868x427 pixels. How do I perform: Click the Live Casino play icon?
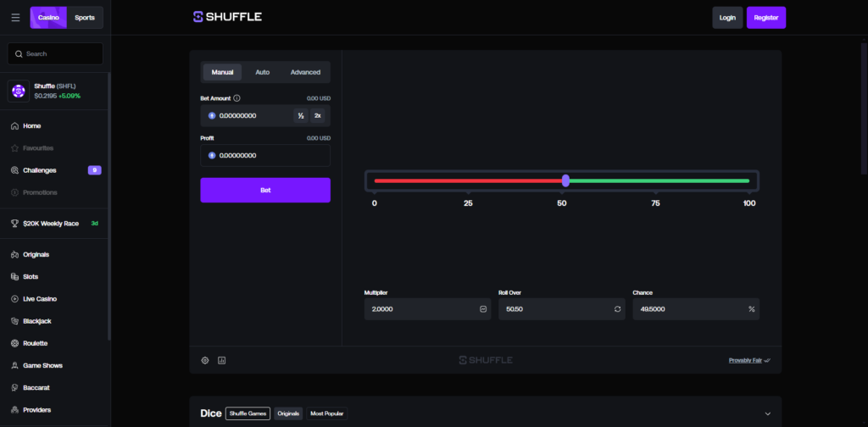(x=15, y=299)
